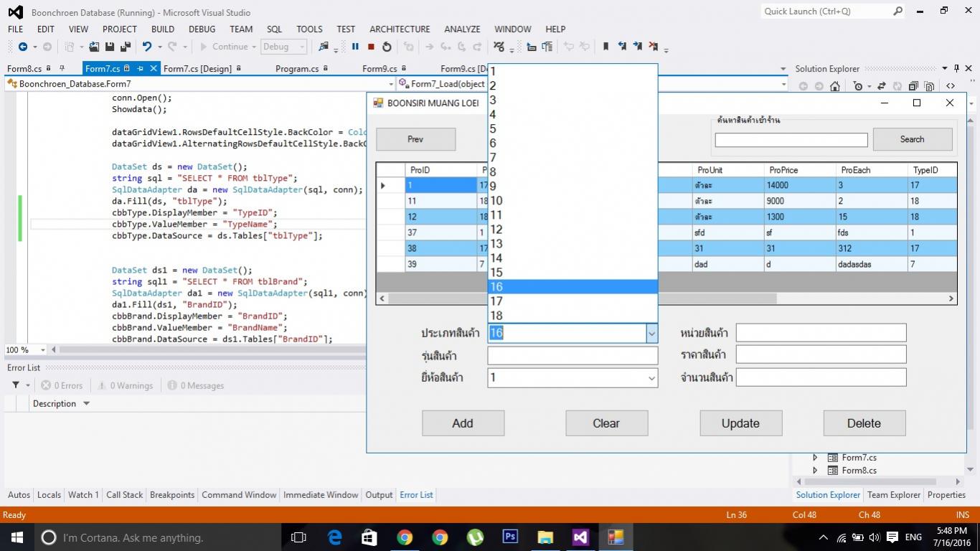Expand the Form7.cs node in Solution Explorer
Viewport: 980px width, 551px height.
[x=814, y=457]
